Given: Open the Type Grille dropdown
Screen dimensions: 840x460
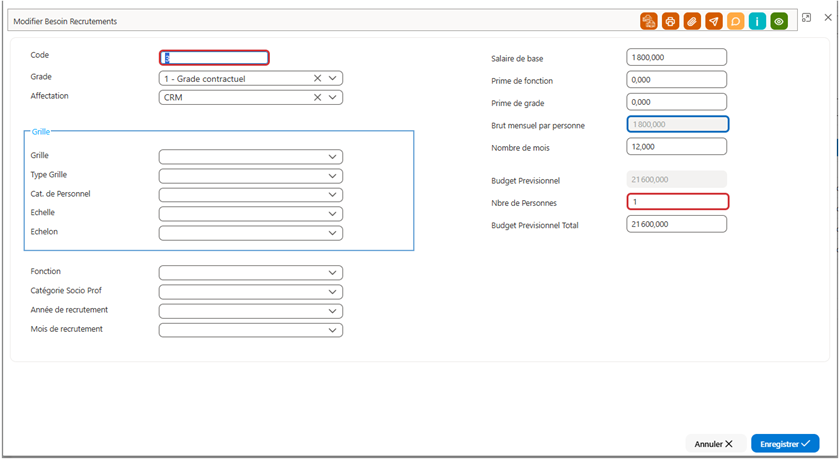Looking at the screenshot, I should 251,176.
